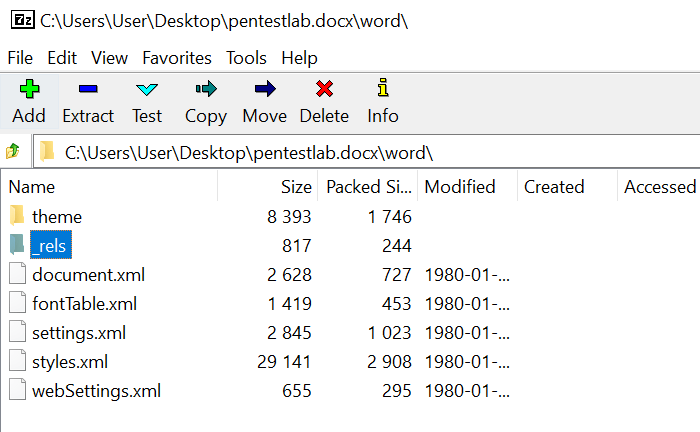Image resolution: width=700 pixels, height=432 pixels.
Task: Open the Help menu
Action: click(300, 58)
